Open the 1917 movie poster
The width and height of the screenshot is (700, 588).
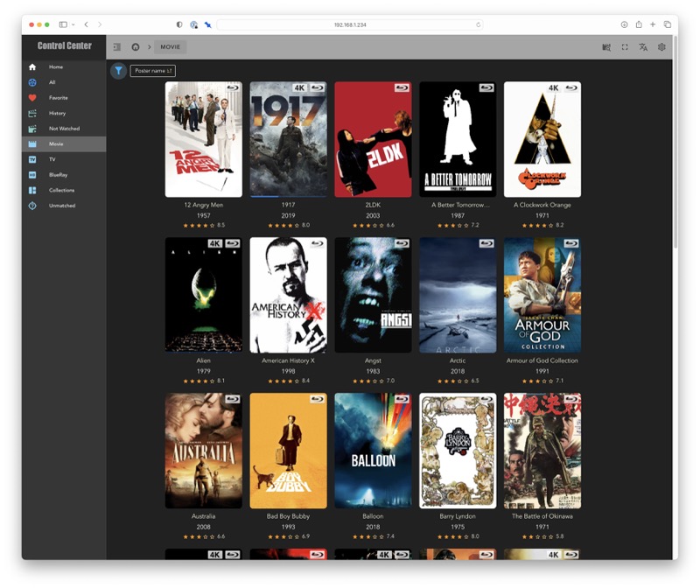tap(288, 139)
